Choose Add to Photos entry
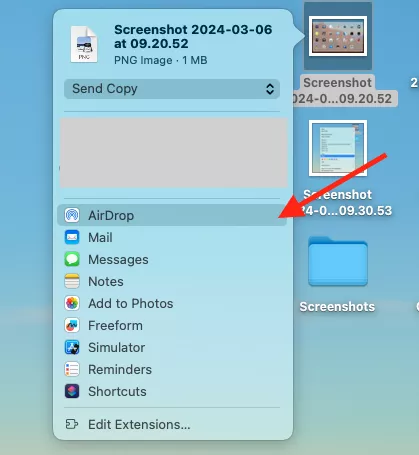The image size is (419, 455). point(172,303)
